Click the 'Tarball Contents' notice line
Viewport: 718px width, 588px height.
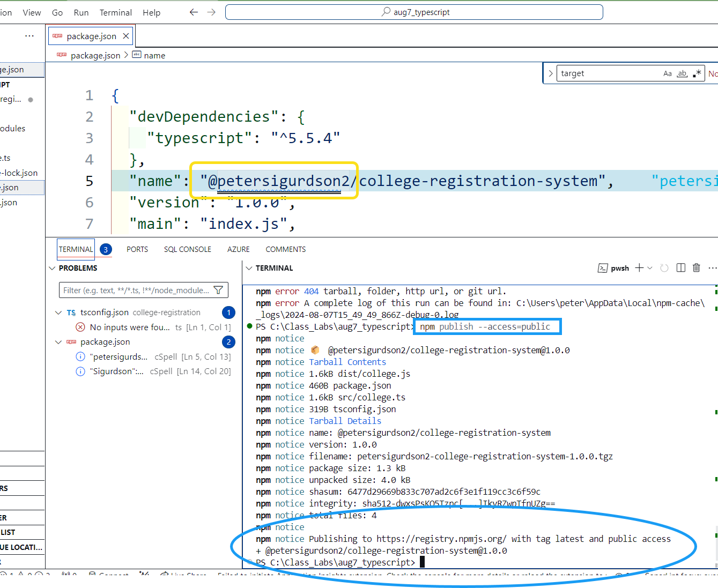click(x=347, y=362)
